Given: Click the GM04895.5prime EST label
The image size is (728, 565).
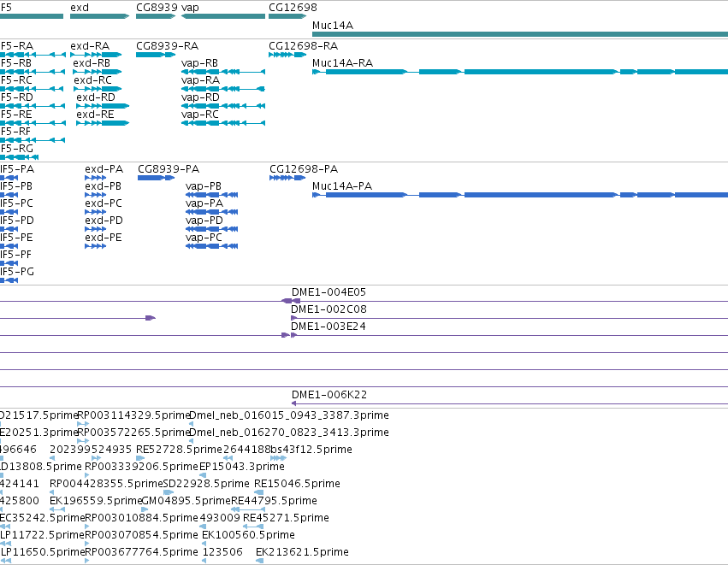Looking at the screenshot, I should (x=186, y=501).
